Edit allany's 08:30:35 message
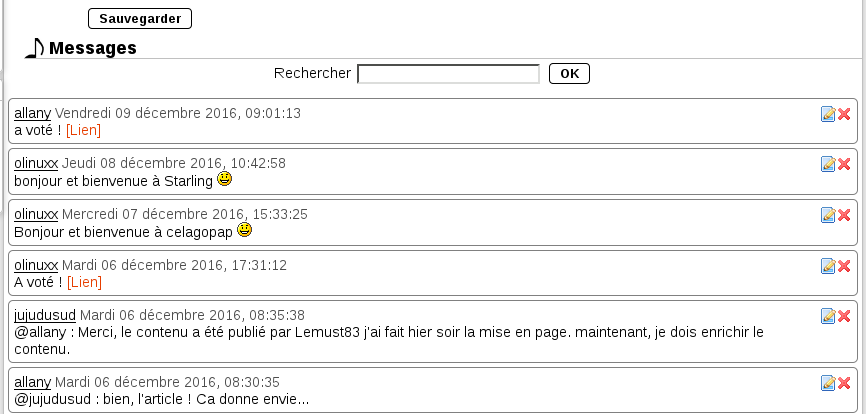This screenshot has width=866, height=414. coord(828,382)
